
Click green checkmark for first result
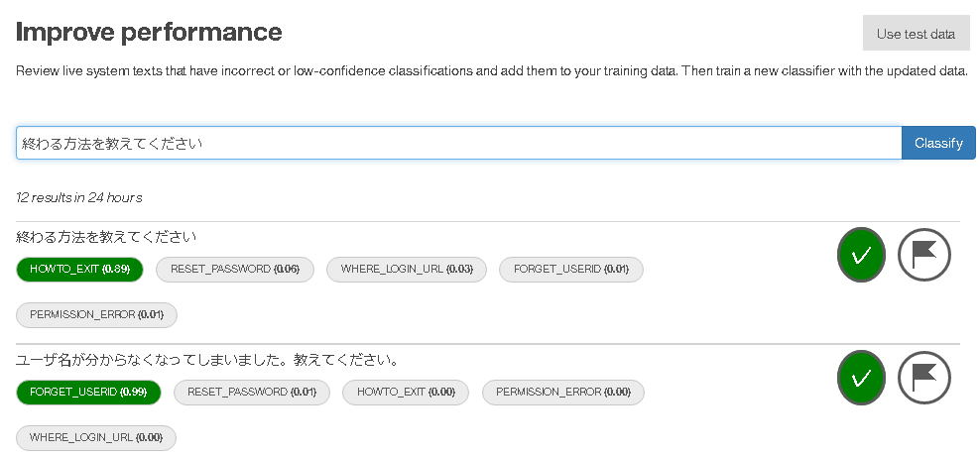[861, 255]
